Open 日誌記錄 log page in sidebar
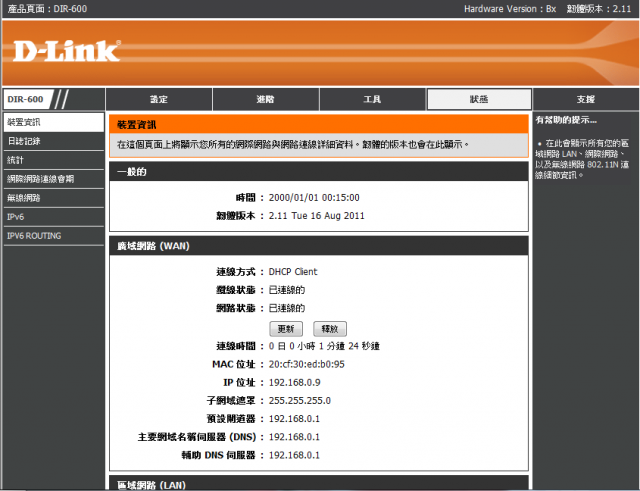The height and width of the screenshot is (491, 640). (x=54, y=141)
